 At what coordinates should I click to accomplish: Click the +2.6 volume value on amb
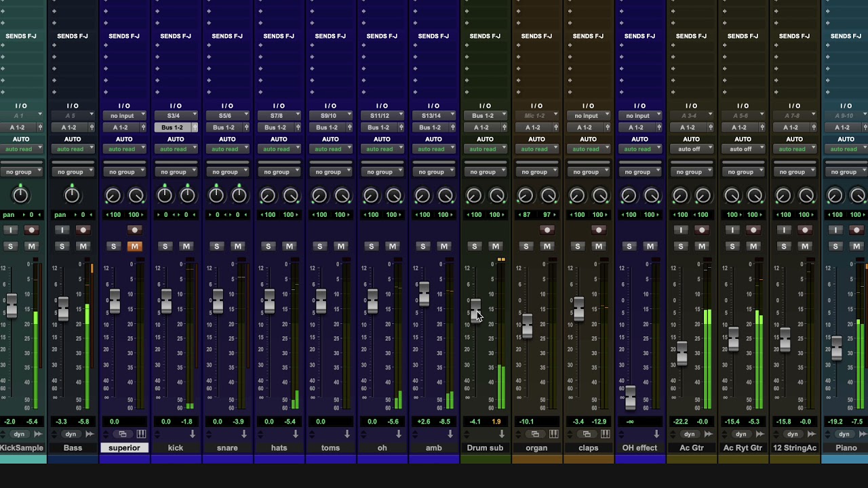[x=424, y=422]
